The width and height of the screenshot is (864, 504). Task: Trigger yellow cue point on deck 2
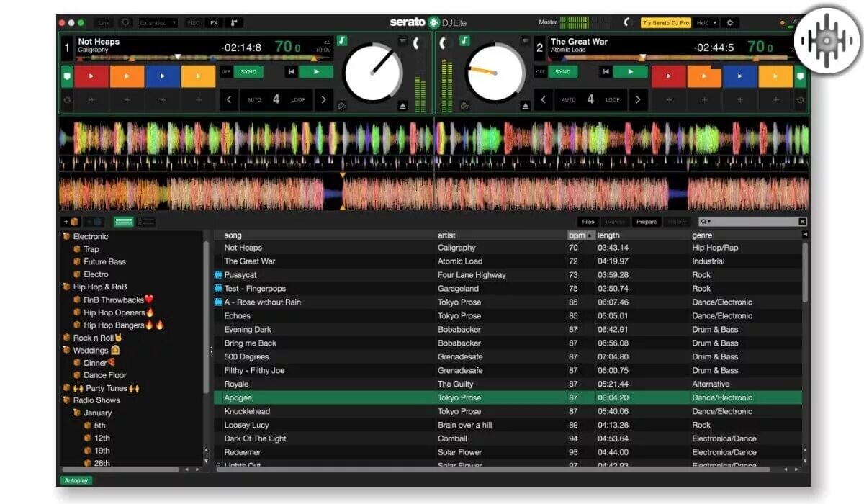click(775, 76)
